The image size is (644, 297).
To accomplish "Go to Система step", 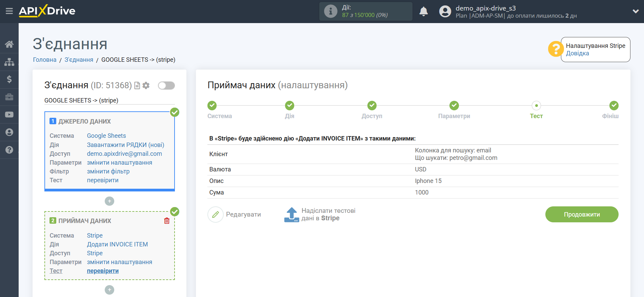I will click(212, 106).
